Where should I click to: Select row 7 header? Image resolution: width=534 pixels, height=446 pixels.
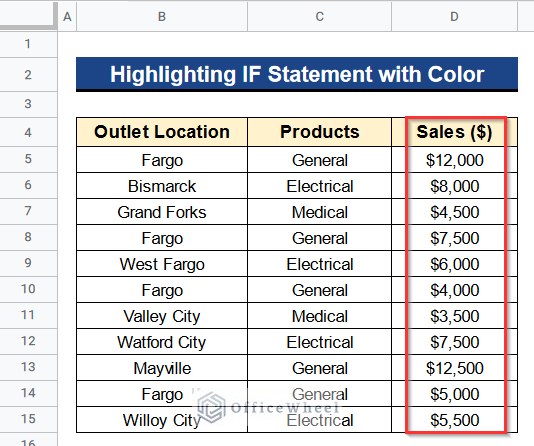(x=28, y=211)
